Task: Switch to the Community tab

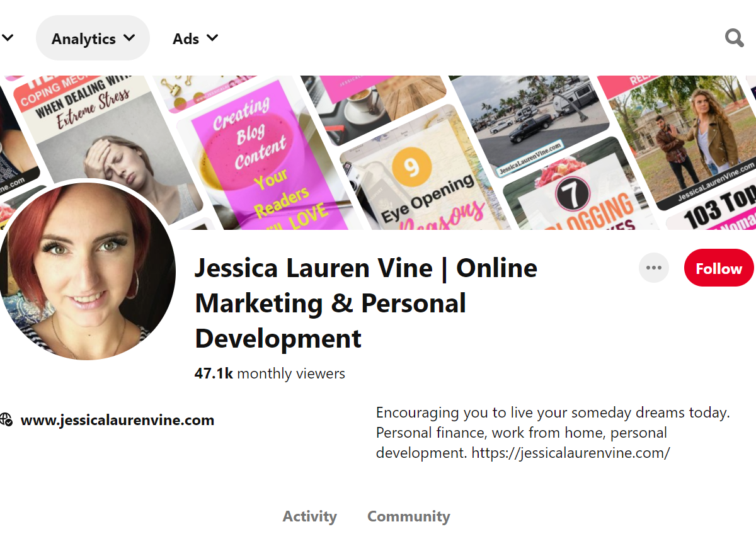Action: pyautogui.click(x=408, y=516)
